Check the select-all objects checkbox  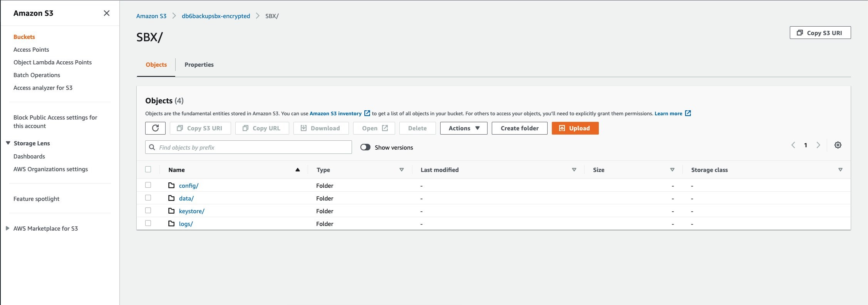click(148, 169)
